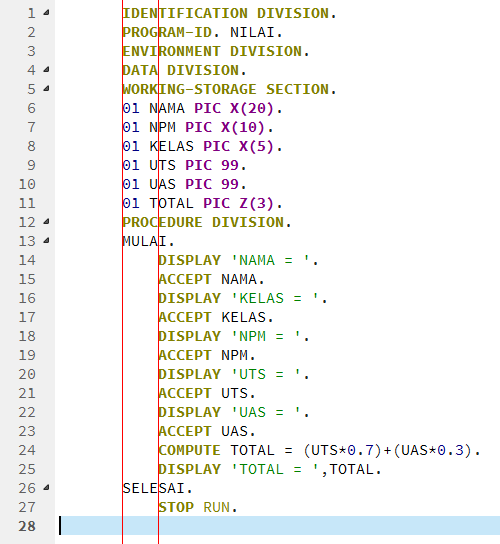500x544 pixels.
Task: Click on WORKING-STORAGE SECTION line
Action: pos(229,89)
